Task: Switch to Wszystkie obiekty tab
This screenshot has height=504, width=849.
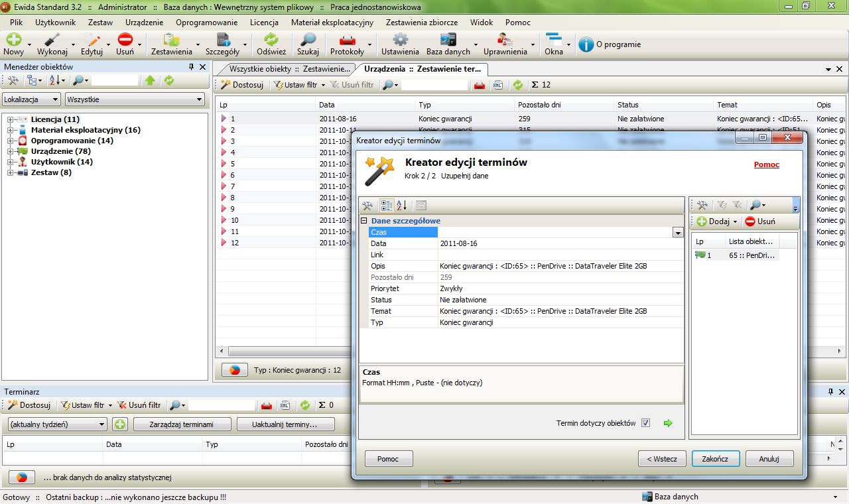Action: pyautogui.click(x=289, y=69)
